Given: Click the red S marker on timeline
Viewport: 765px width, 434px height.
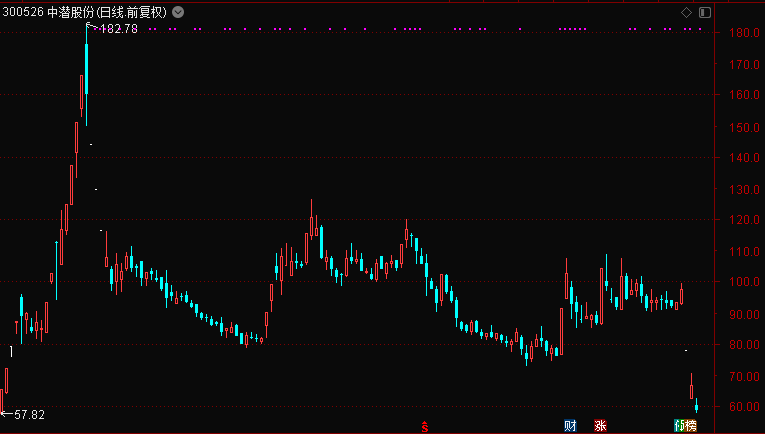Looking at the screenshot, I should 424,426.
